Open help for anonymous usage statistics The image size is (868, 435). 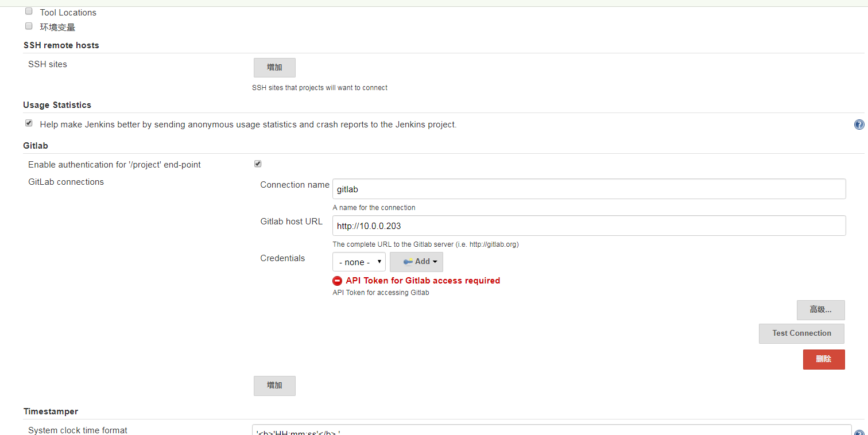859,125
